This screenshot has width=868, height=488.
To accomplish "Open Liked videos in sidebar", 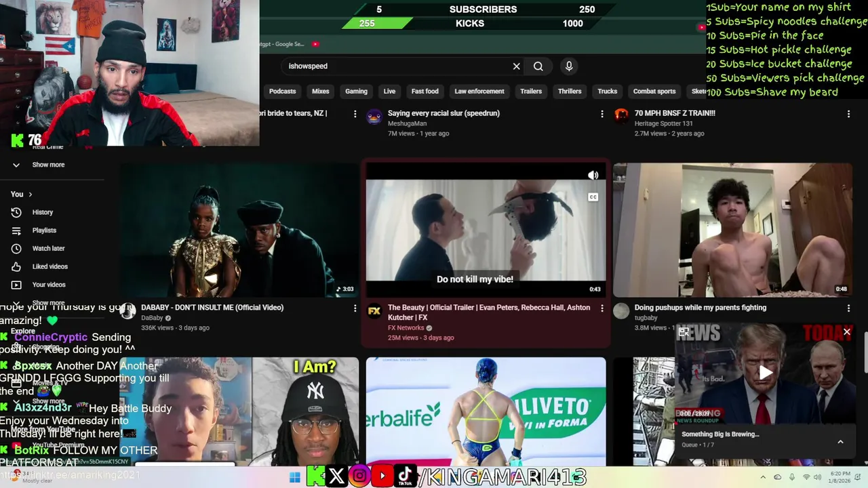I will [x=50, y=266].
